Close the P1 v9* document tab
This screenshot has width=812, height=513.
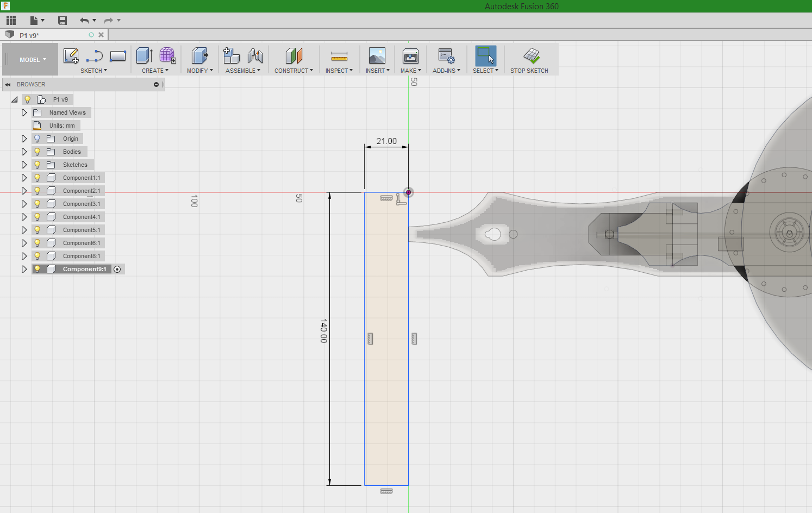[101, 35]
